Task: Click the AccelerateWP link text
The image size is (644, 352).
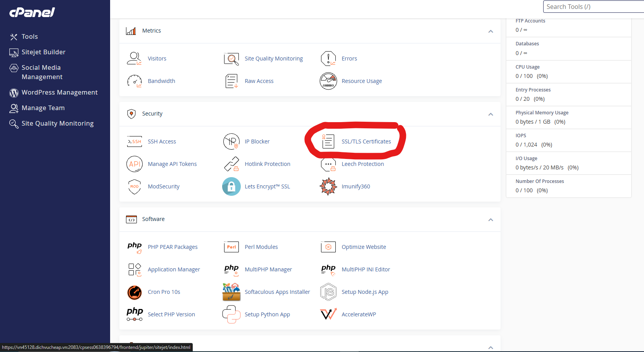Action: (x=359, y=314)
